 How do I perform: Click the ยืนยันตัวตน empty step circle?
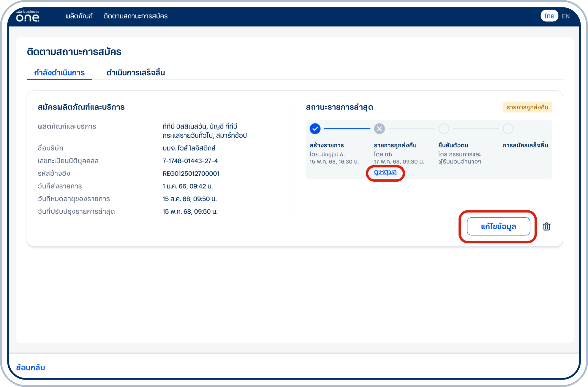(444, 129)
